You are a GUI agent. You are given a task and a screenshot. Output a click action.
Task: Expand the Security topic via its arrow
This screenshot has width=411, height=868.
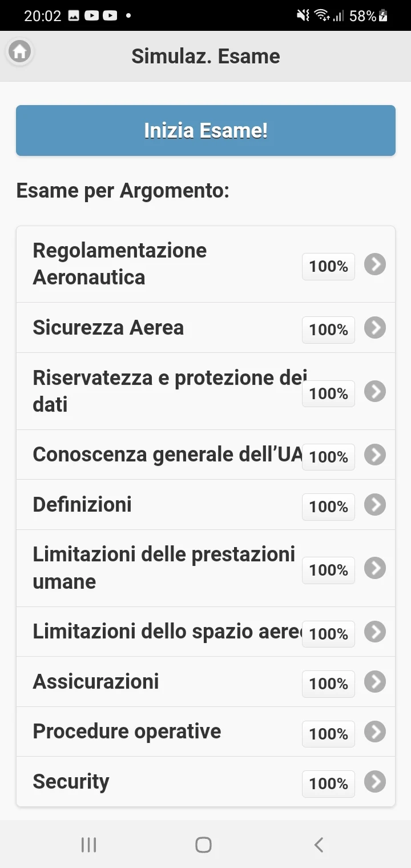click(x=375, y=782)
